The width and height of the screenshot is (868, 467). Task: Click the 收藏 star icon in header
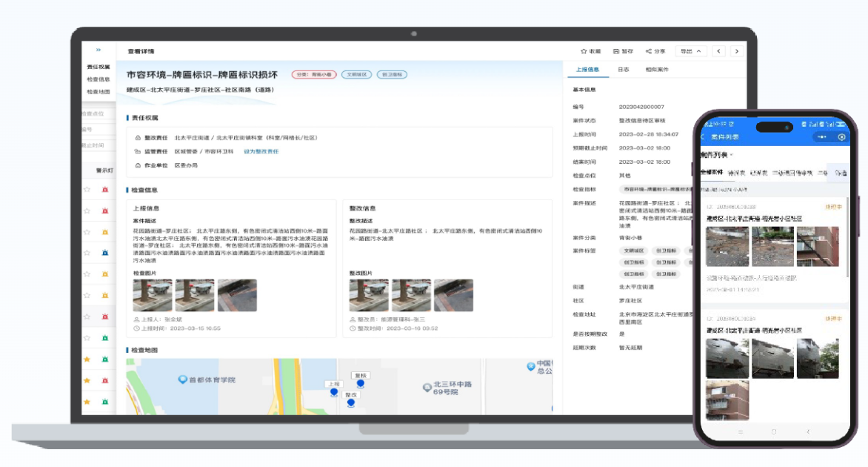584,51
